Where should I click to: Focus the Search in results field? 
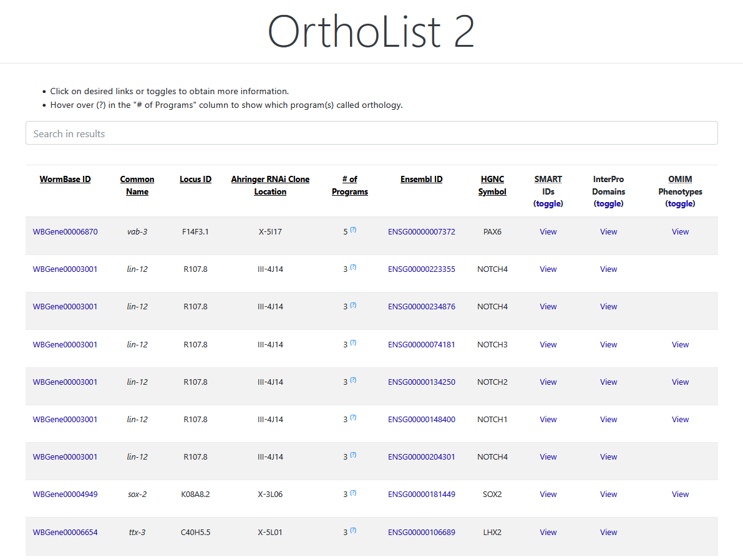tap(371, 133)
